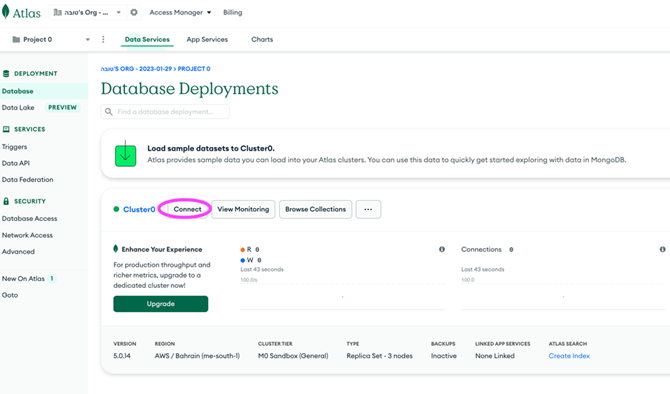Click the Security lock icon
This screenshot has width=670, height=394.
pos(6,201)
